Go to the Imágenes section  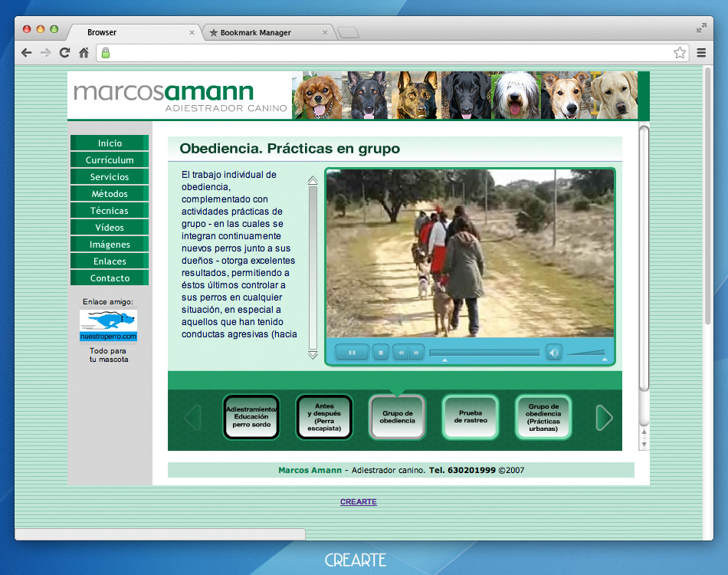pos(110,245)
